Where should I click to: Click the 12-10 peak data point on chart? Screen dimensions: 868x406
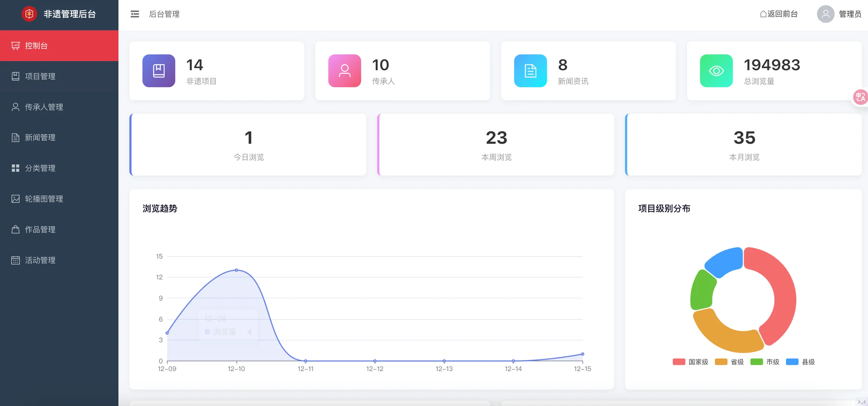[x=236, y=270]
